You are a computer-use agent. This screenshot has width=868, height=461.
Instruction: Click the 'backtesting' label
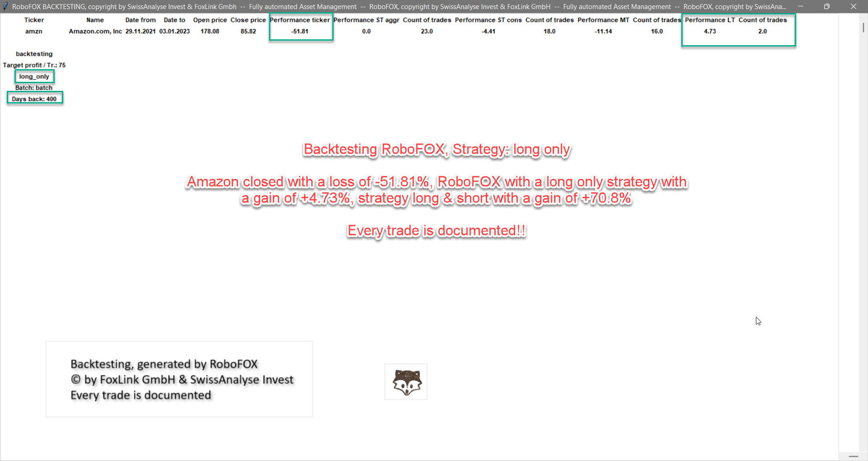34,54
